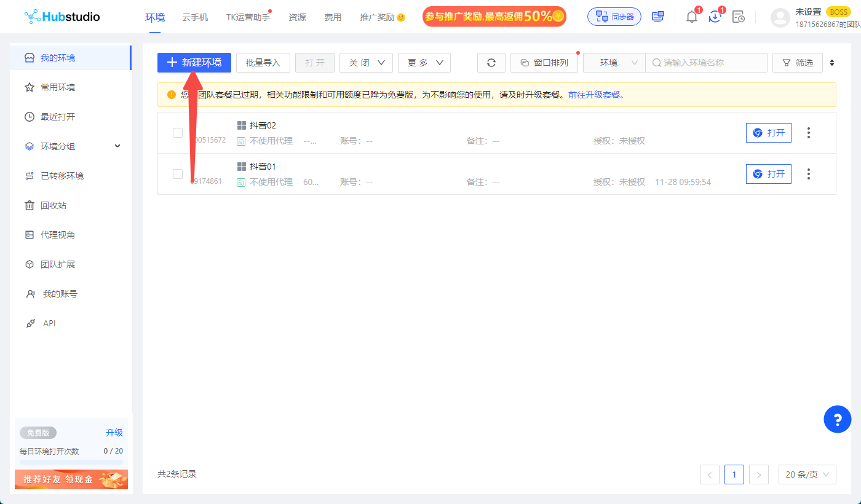
Task: Open the notification bell icon
Action: (692, 17)
